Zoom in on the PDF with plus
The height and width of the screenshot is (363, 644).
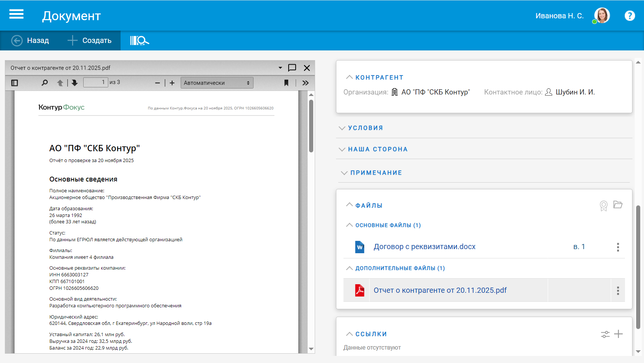(x=172, y=83)
